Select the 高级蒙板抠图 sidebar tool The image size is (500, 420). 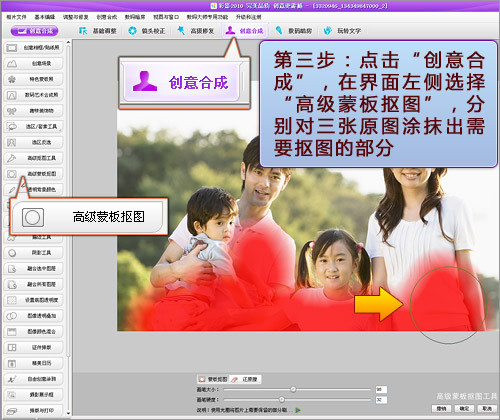tap(33, 174)
